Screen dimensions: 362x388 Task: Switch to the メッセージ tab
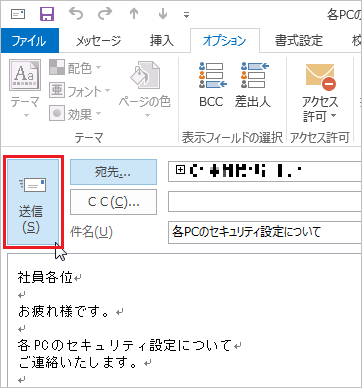point(99,41)
